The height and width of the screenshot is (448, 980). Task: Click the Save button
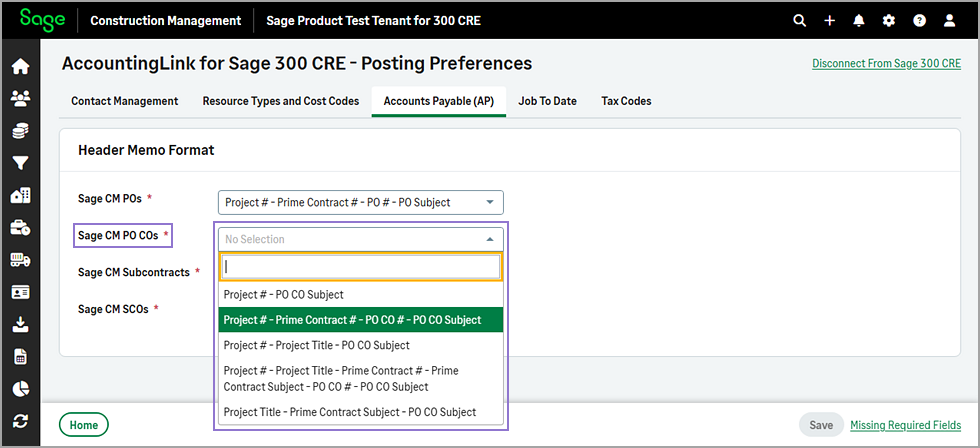pos(821,425)
